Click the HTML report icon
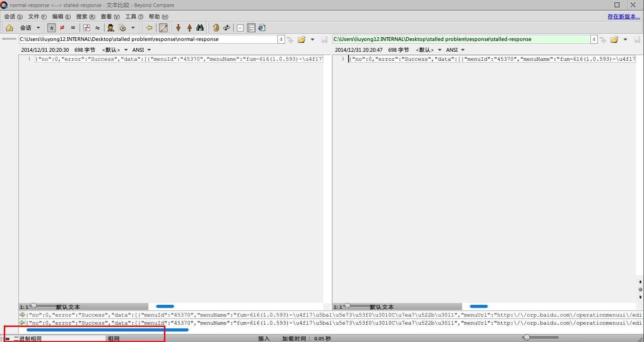The height and width of the screenshot is (342, 644). (262, 28)
